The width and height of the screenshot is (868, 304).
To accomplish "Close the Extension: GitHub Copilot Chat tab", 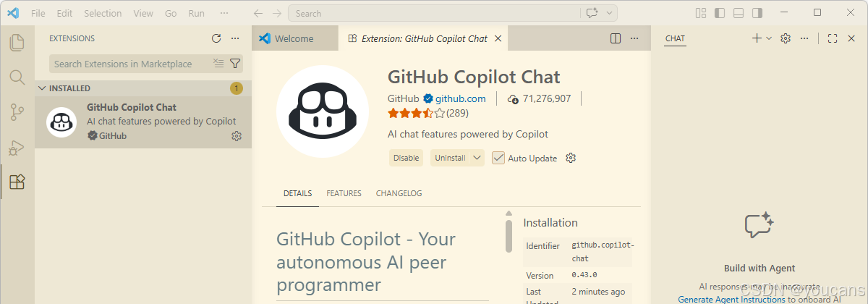I will click(x=498, y=38).
